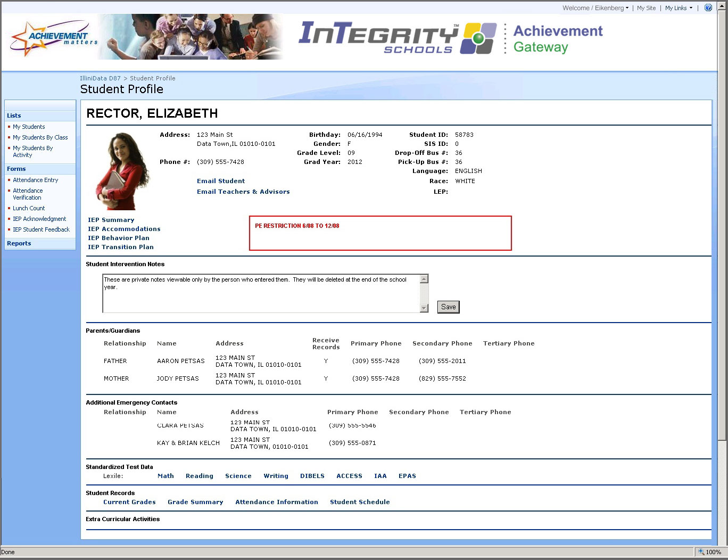Go to My Students By Class list

(x=40, y=137)
